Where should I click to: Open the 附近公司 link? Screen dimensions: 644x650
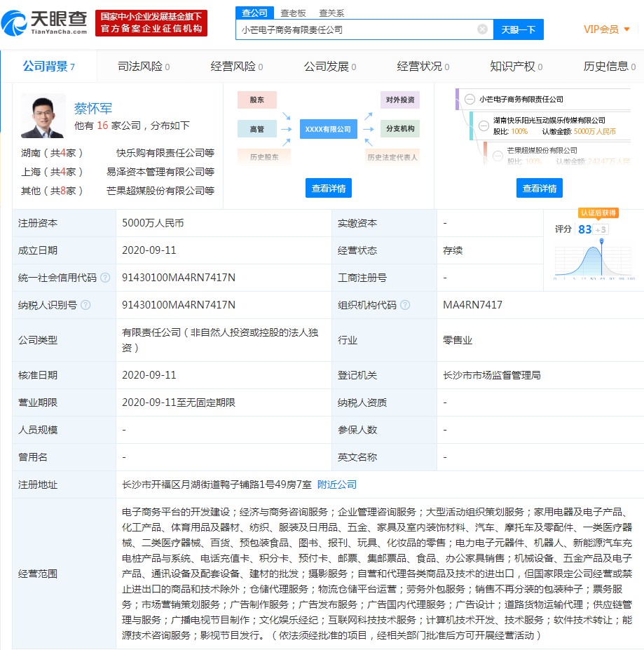click(337, 485)
